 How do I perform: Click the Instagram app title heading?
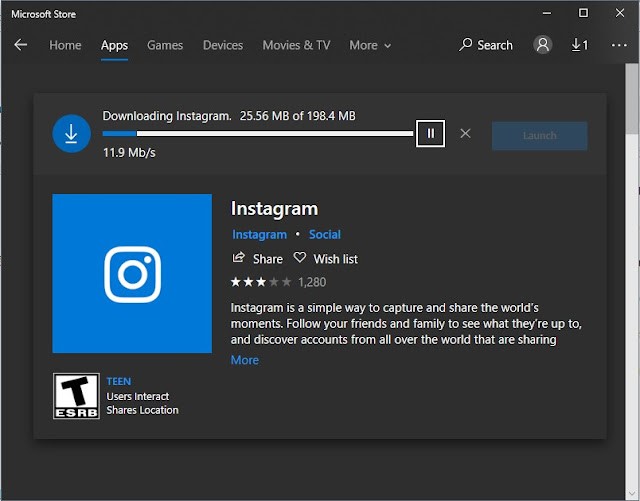(x=274, y=209)
